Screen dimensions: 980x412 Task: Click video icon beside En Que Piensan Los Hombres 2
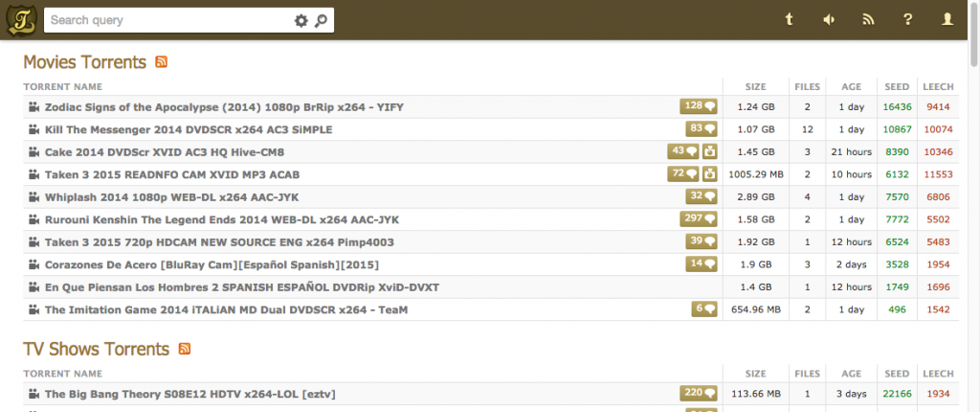(x=33, y=287)
